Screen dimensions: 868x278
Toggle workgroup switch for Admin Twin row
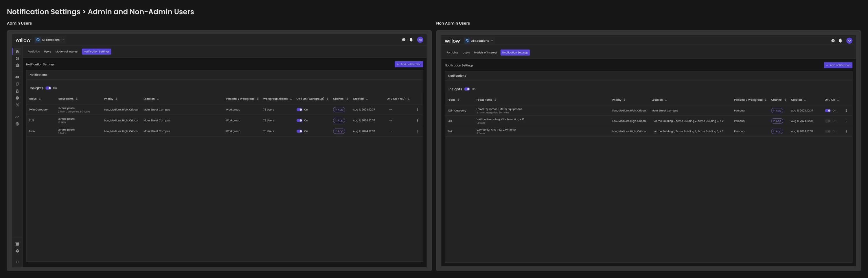tap(299, 131)
